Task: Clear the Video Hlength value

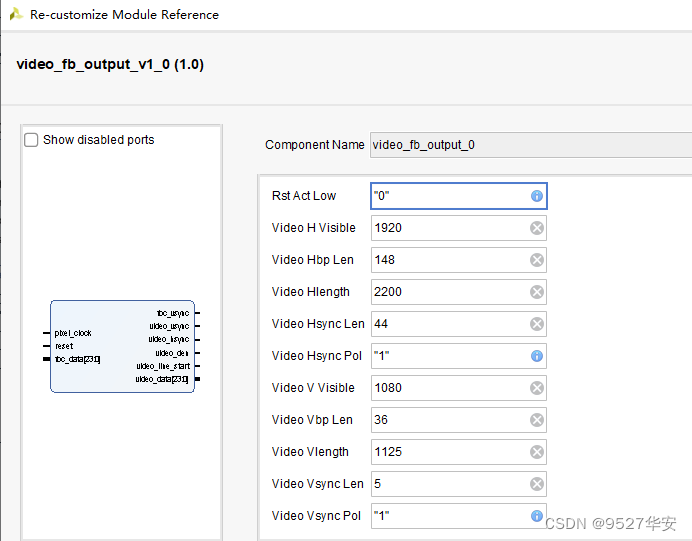Action: tap(537, 292)
